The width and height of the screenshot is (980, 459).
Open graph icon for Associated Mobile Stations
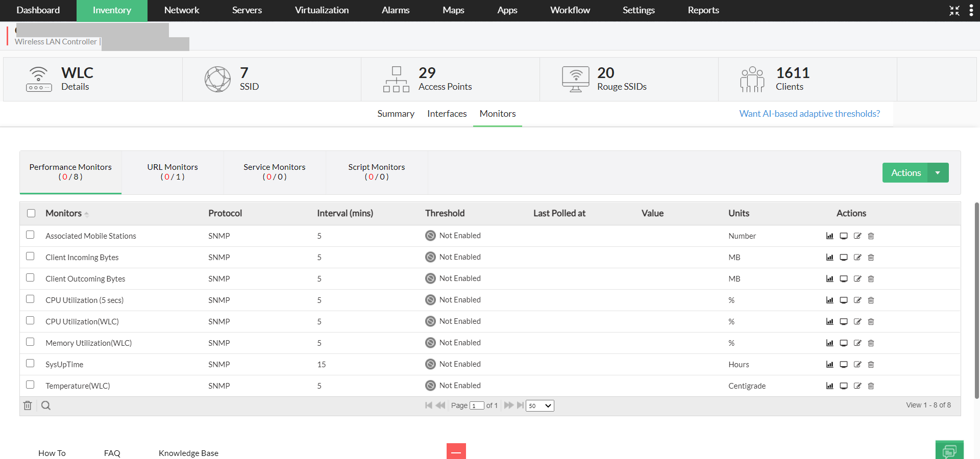[x=829, y=236]
